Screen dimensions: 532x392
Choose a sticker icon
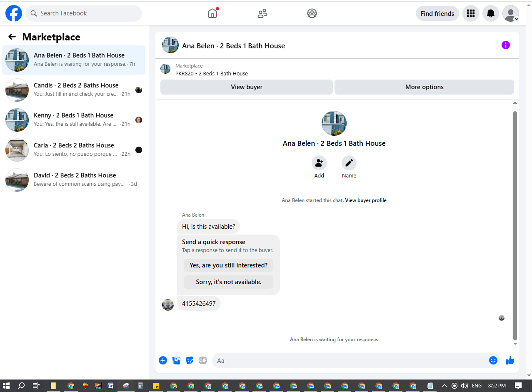click(x=190, y=360)
